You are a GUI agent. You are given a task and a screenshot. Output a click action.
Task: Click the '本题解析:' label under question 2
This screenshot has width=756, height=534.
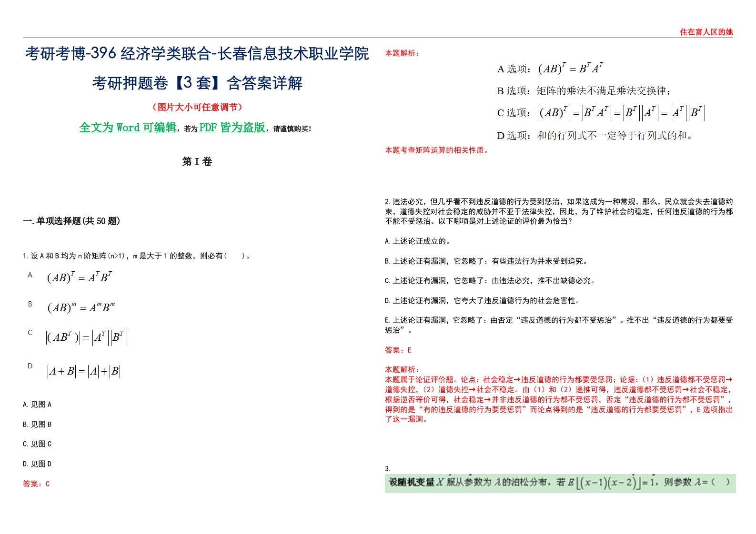click(x=402, y=370)
